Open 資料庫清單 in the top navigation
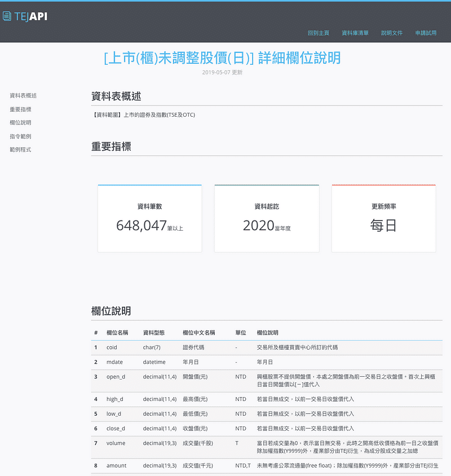This screenshot has width=451, height=476. point(355,33)
